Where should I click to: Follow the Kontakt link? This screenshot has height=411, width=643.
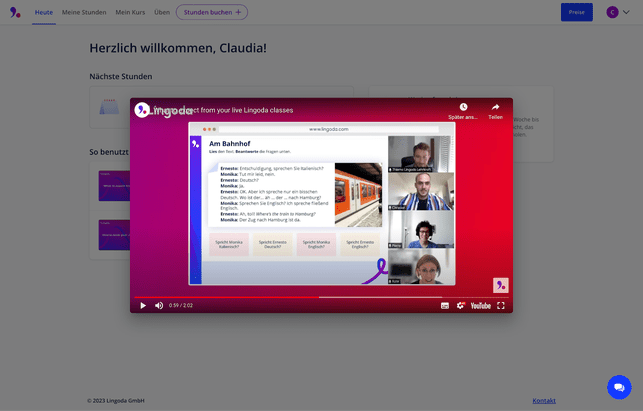pyautogui.click(x=544, y=400)
